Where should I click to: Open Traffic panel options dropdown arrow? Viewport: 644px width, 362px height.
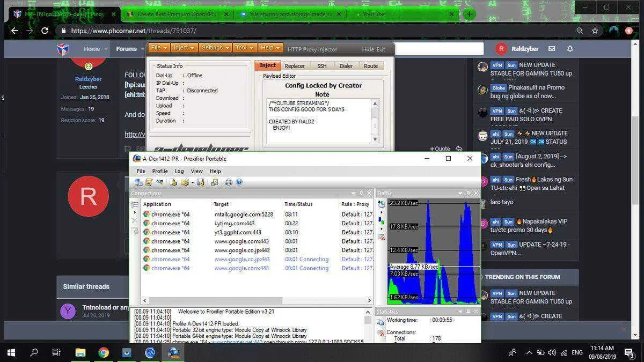click(460, 193)
